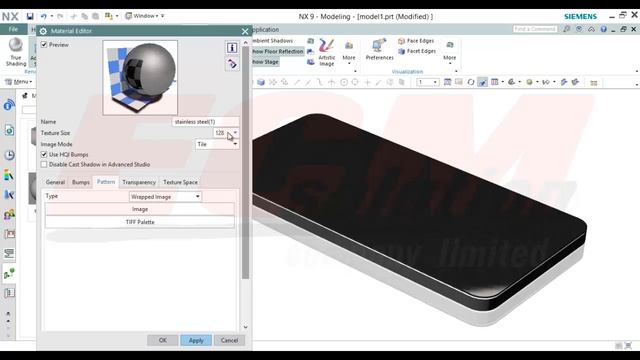This screenshot has height=360, width=640.
Task: Click the Image button
Action: [x=140, y=209]
